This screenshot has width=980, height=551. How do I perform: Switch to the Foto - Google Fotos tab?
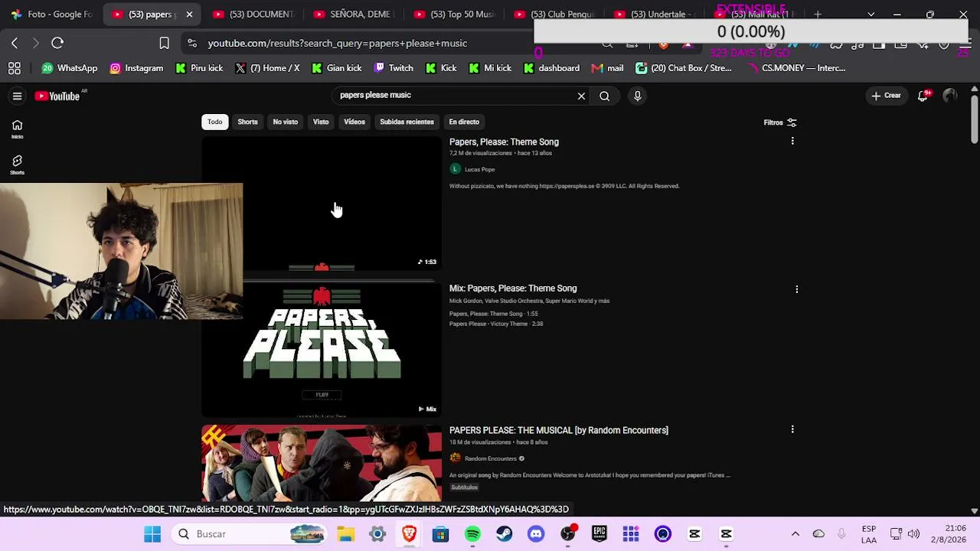(51, 15)
